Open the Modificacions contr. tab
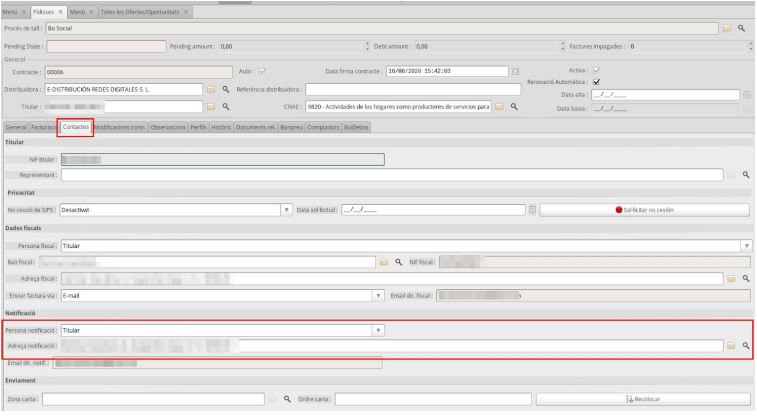The width and height of the screenshot is (757, 417). coord(120,127)
